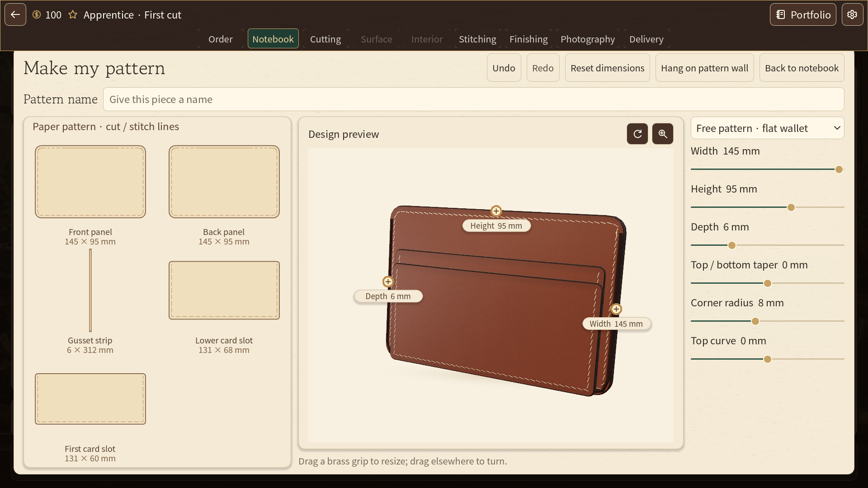
Task: Focus the Pattern name input field
Action: click(x=473, y=99)
